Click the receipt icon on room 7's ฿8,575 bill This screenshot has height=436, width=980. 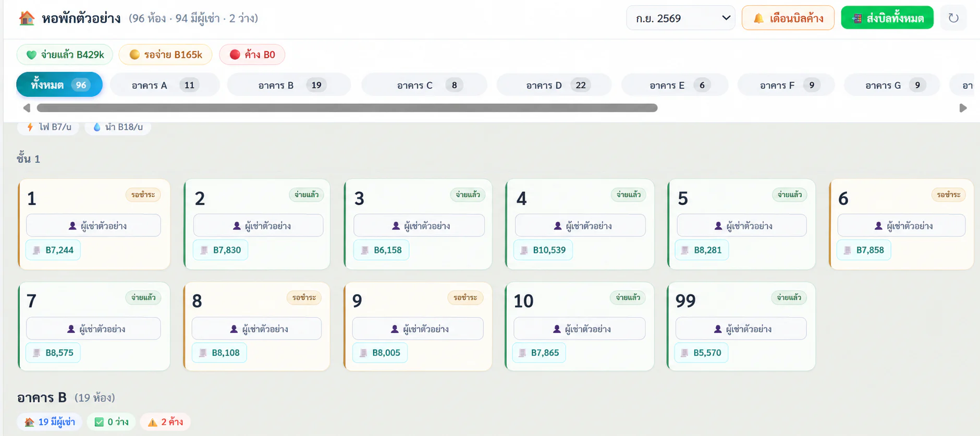(36, 353)
